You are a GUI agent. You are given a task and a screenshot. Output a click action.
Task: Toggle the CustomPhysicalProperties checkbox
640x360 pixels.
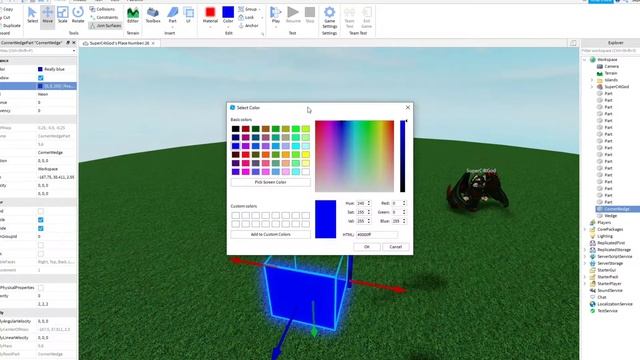point(40,288)
